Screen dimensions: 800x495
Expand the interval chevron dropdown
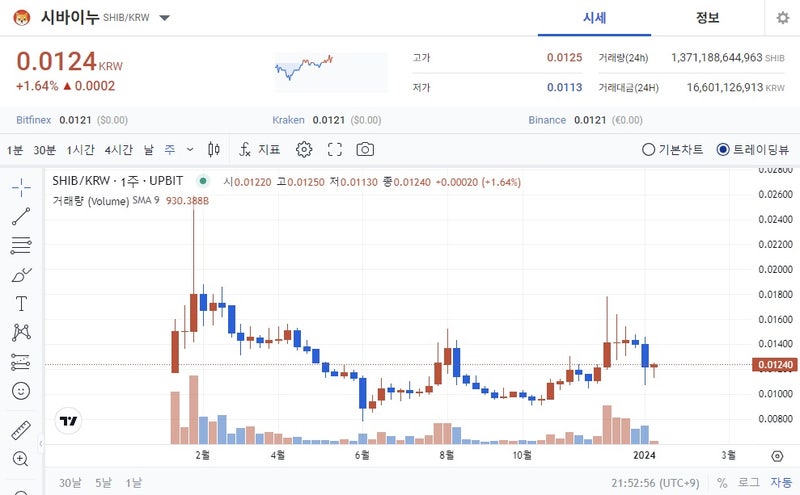click(190, 150)
